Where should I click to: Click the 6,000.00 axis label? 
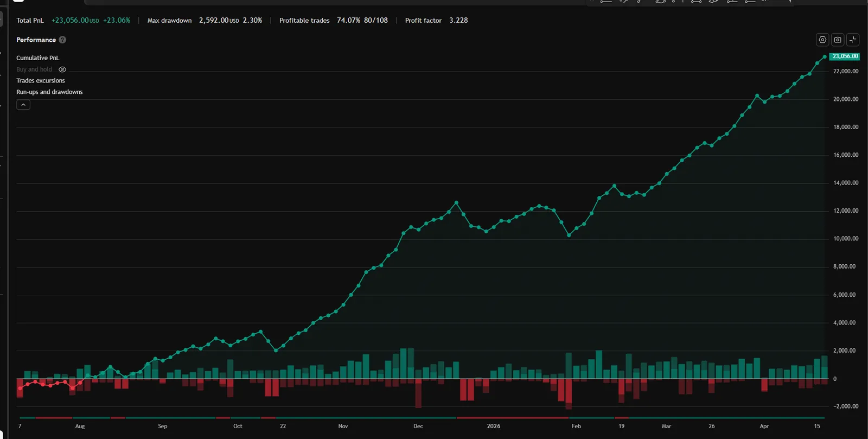[844, 295]
